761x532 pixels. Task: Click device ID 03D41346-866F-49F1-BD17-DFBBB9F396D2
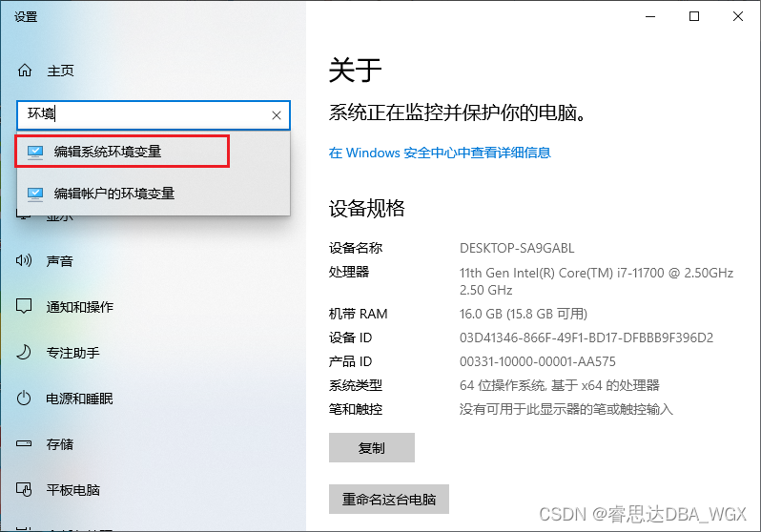pos(586,338)
